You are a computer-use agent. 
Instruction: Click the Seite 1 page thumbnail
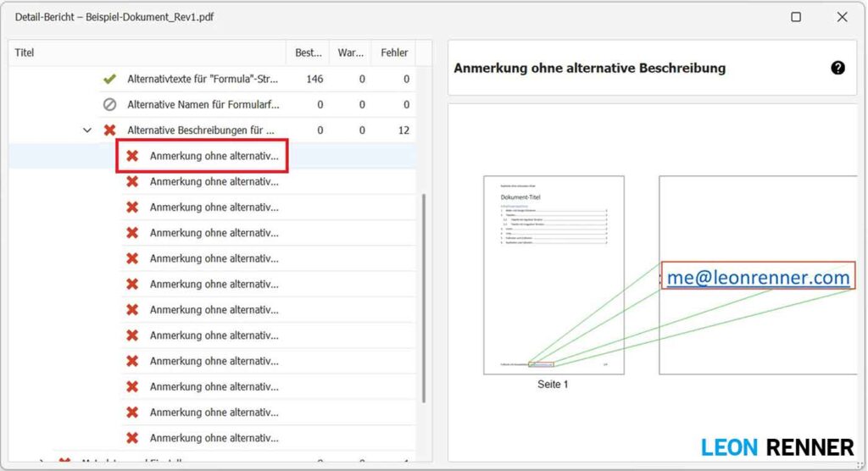point(554,275)
